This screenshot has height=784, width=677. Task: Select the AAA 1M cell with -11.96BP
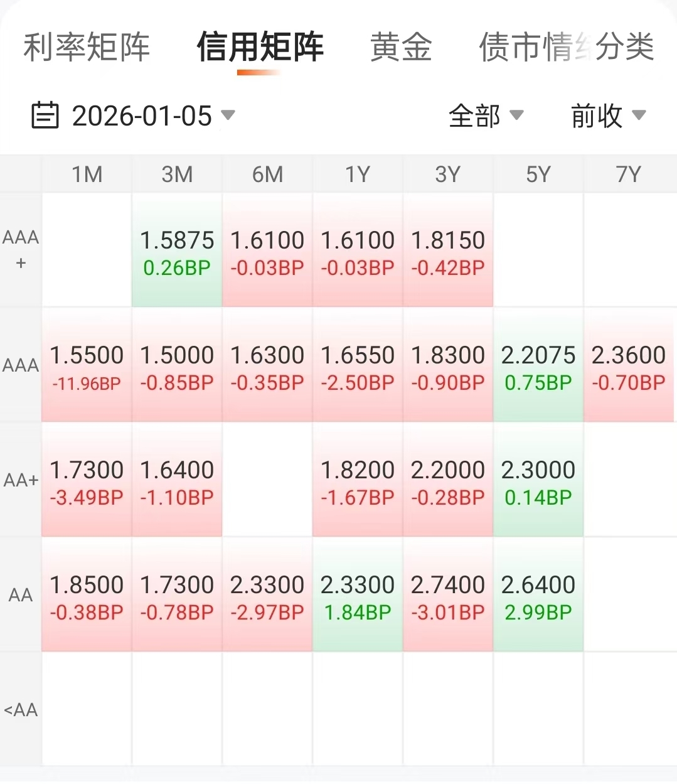tap(87, 366)
